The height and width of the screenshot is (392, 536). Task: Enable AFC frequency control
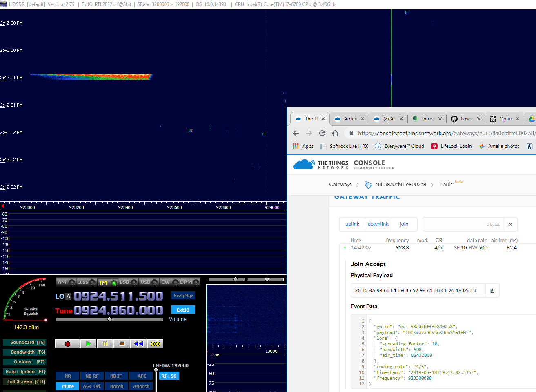142,376
